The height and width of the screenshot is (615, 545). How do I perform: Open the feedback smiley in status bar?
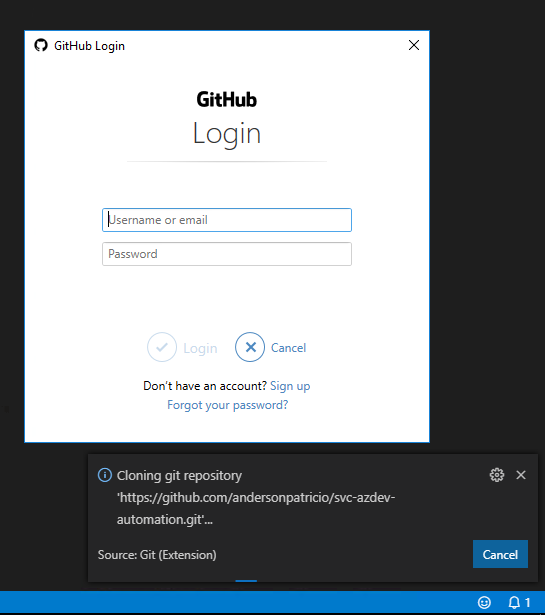484,602
